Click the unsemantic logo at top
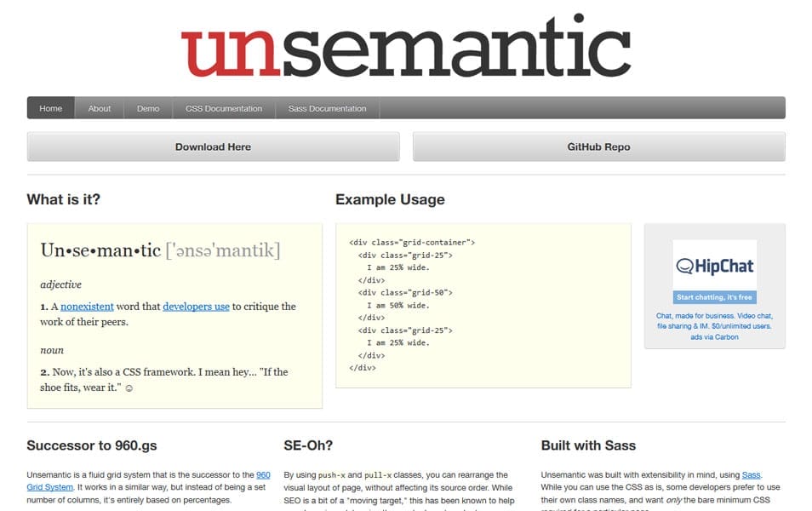 click(406, 46)
